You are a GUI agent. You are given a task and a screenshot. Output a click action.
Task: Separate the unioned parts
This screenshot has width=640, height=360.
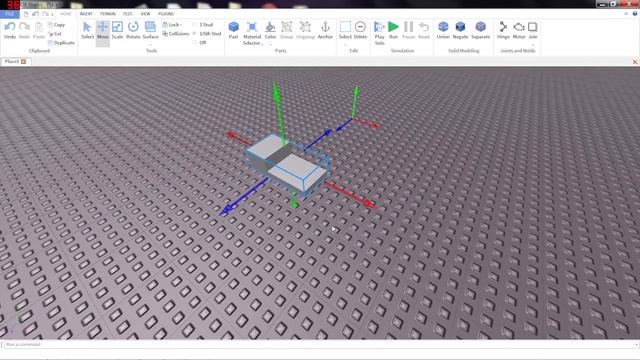pos(481,31)
